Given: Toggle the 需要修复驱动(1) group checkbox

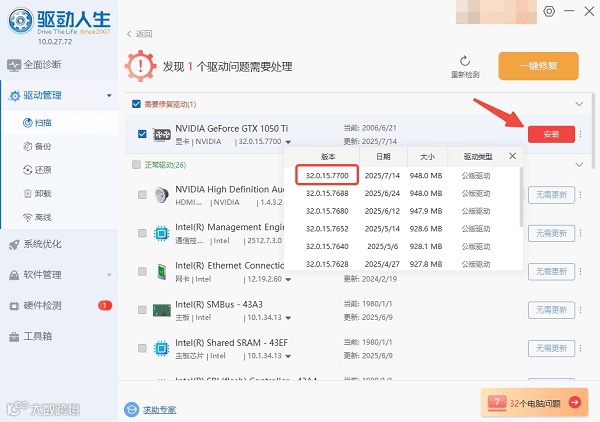Looking at the screenshot, I should tap(136, 104).
